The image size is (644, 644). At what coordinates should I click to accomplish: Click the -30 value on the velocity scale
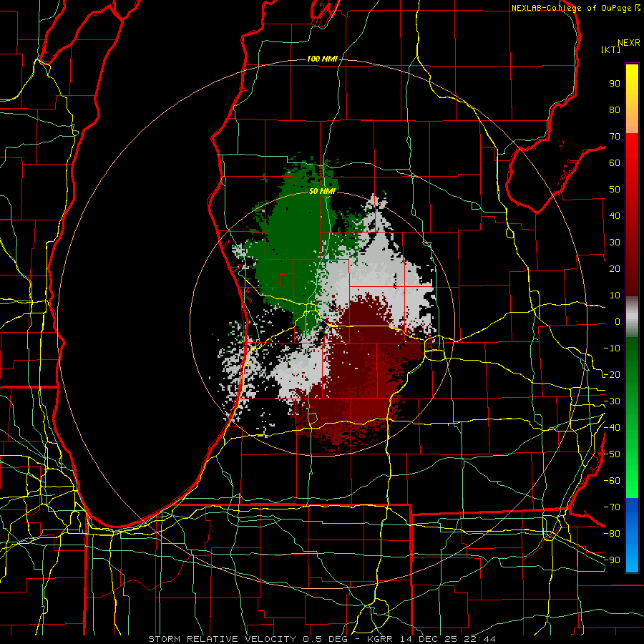point(612,401)
